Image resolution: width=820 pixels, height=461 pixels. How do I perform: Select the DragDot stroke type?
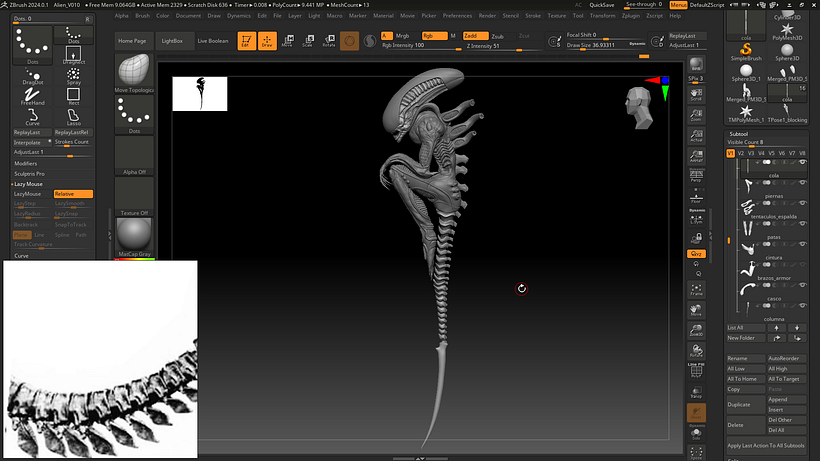tap(32, 76)
